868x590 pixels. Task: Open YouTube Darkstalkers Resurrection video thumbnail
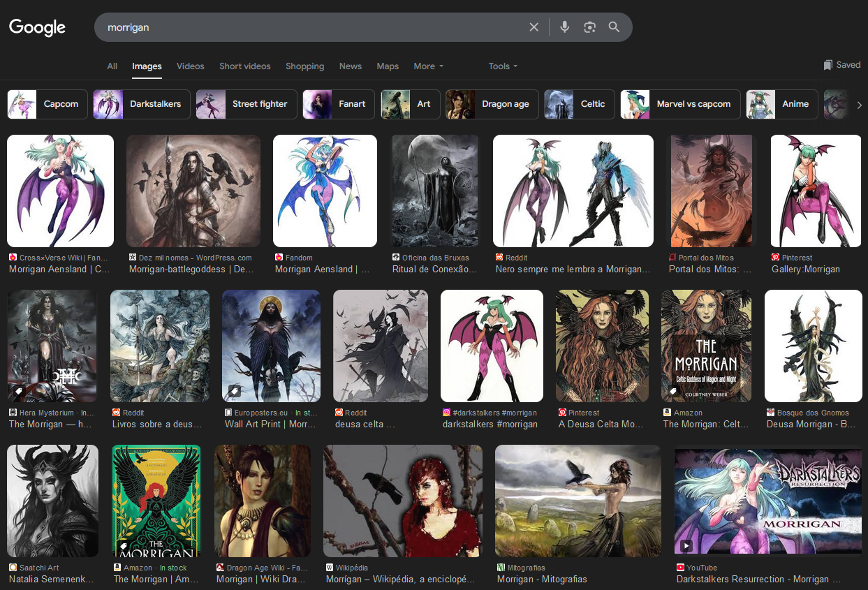(x=767, y=501)
